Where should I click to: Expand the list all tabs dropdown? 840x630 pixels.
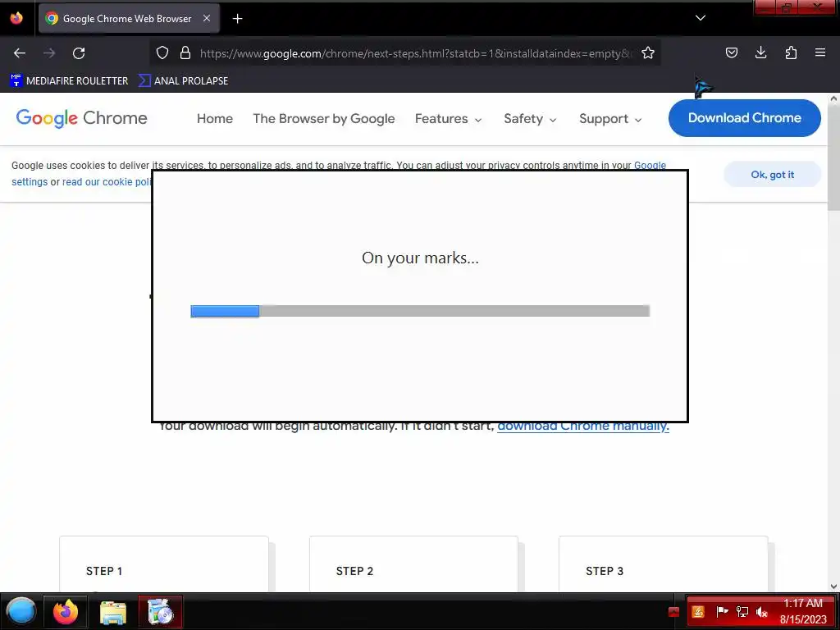(x=701, y=18)
